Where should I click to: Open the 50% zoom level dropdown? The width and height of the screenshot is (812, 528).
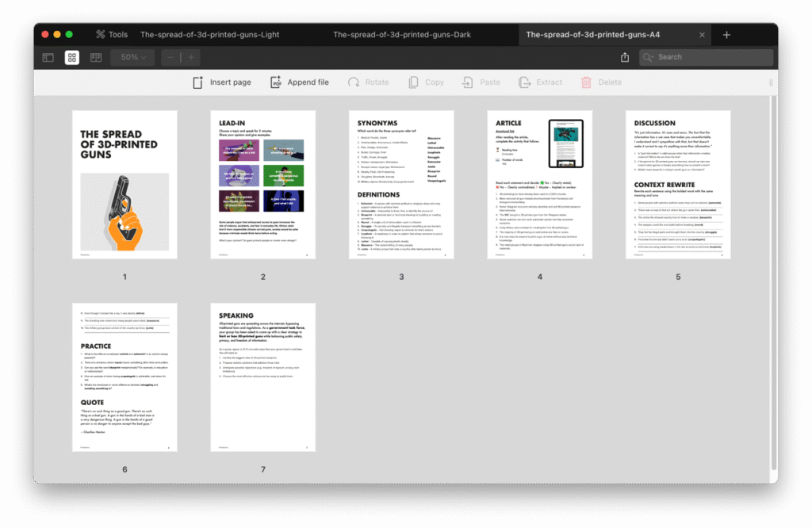132,58
